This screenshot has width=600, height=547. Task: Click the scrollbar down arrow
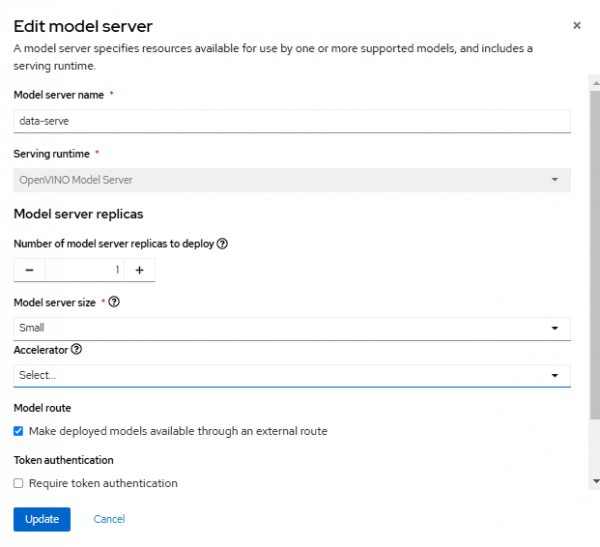point(595,482)
